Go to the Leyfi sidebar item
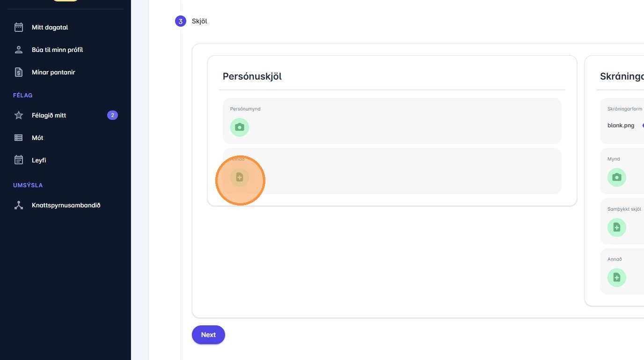The width and height of the screenshot is (644, 360). (39, 160)
